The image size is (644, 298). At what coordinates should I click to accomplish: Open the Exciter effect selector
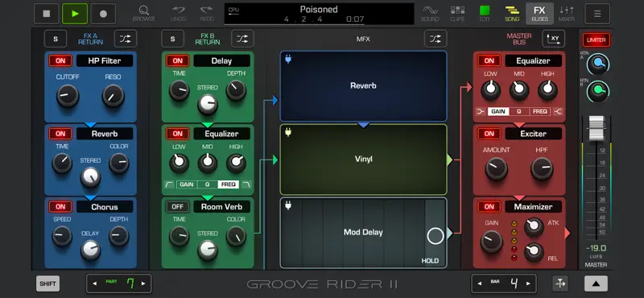click(533, 134)
